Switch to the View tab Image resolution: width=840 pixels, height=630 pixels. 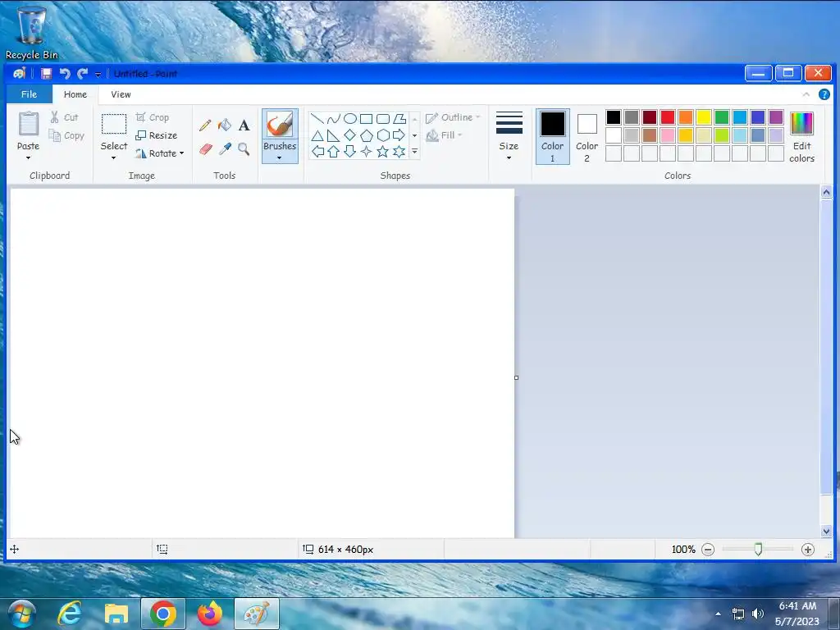(121, 94)
